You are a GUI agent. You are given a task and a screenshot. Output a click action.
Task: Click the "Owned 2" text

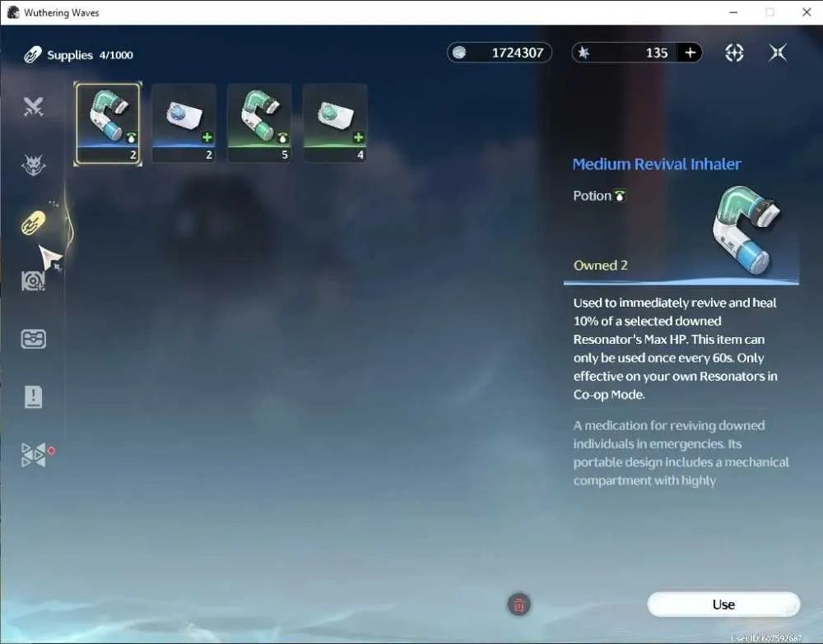(601, 266)
